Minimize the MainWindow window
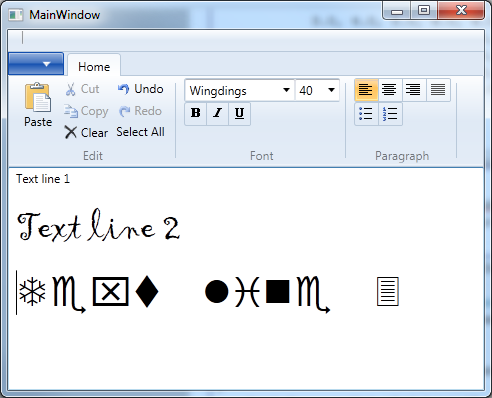Screen dimensions: 492x398 coord(397,11)
